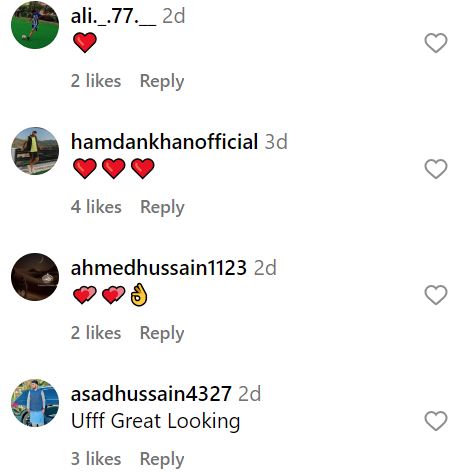View 2 likes on ali._.77.__ comment
This screenshot has height=473, width=467.
(96, 81)
